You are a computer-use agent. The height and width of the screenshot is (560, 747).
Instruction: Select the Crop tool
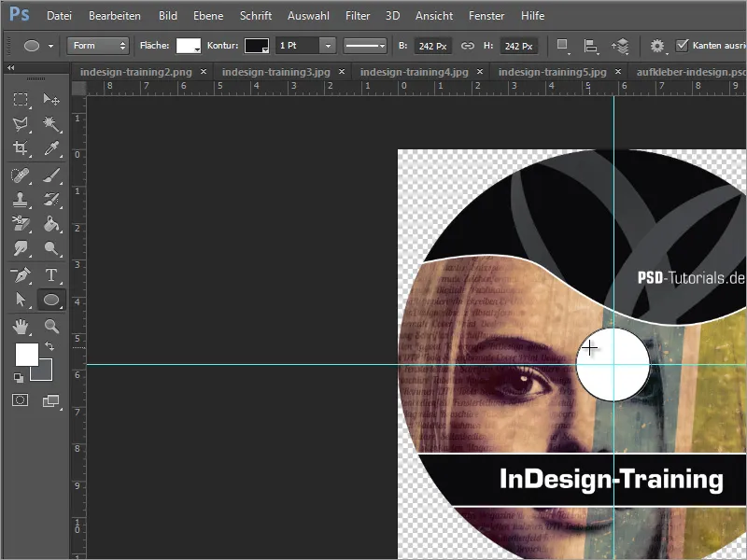[x=21, y=148]
